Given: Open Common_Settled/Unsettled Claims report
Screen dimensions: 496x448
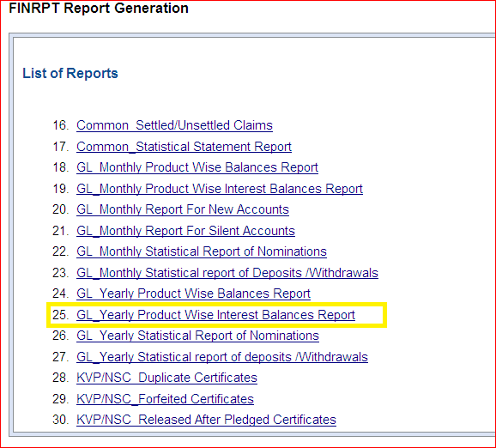Looking at the screenshot, I should tap(174, 125).
